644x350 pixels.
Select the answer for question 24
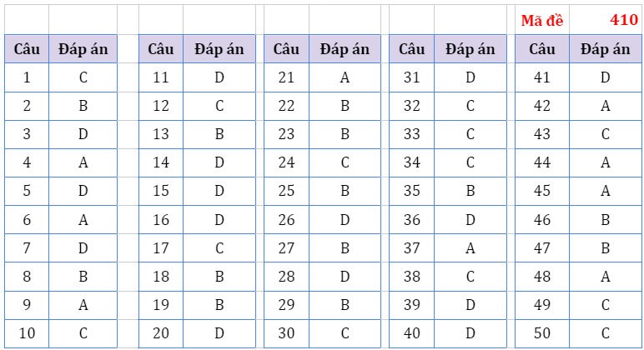click(x=345, y=162)
